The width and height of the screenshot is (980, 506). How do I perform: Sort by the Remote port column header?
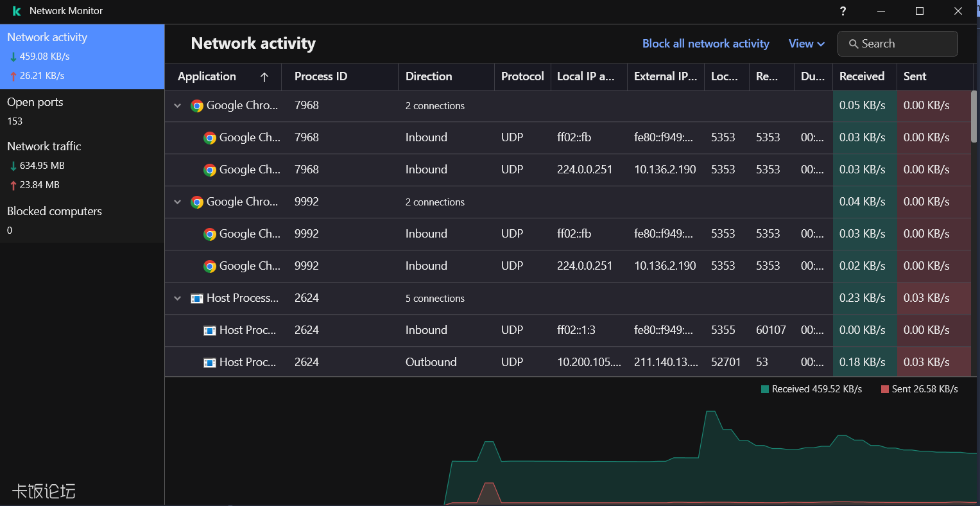[x=771, y=76]
